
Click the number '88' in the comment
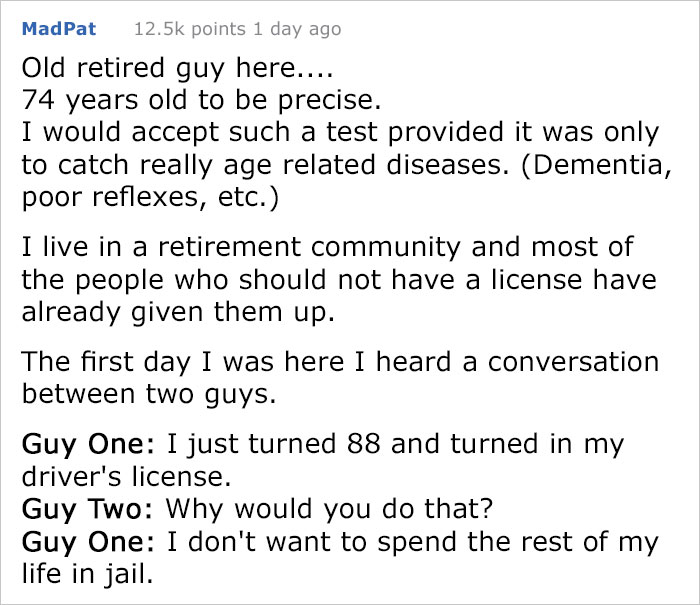click(364, 444)
